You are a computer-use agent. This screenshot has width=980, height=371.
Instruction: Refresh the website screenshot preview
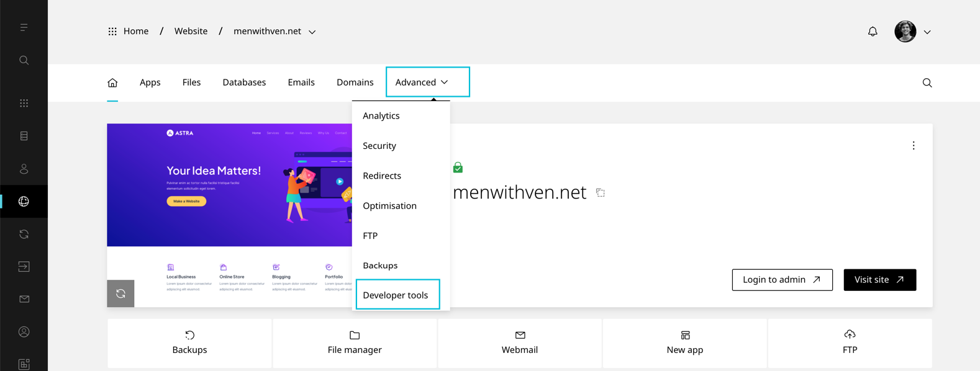click(x=120, y=293)
